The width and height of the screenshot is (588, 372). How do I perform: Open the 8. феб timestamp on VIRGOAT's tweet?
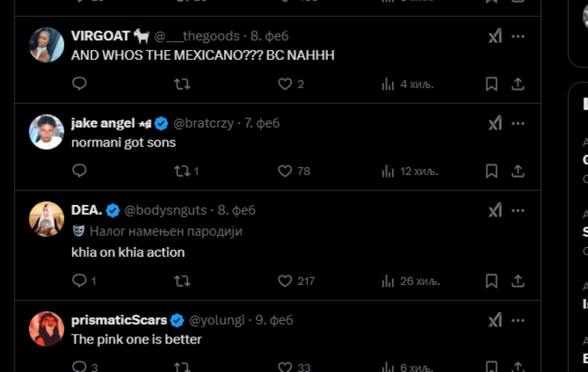pos(269,36)
